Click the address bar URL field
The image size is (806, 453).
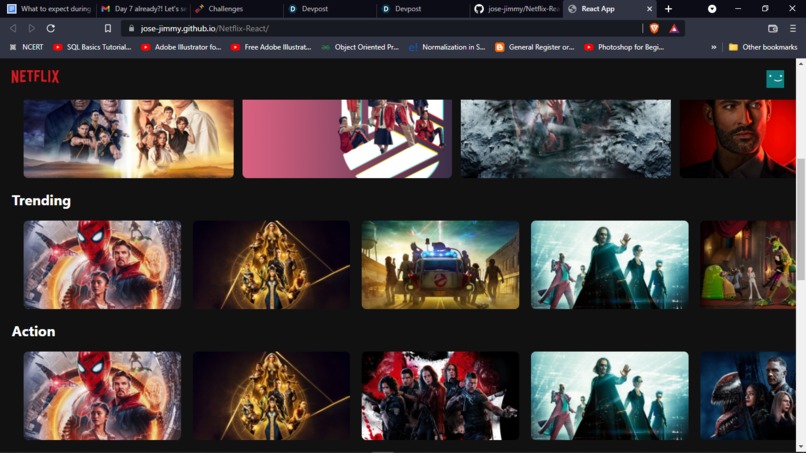coord(380,29)
